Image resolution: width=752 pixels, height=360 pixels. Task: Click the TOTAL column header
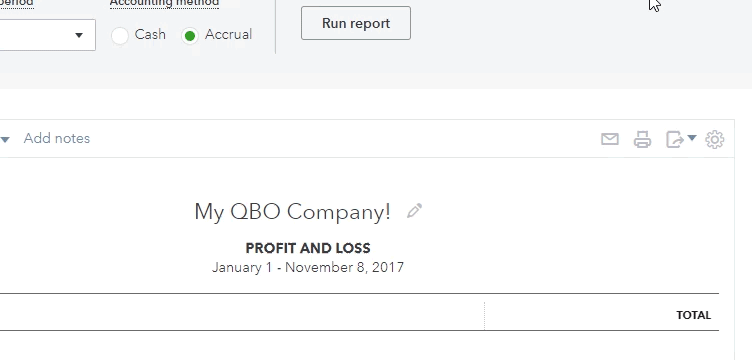pos(693,315)
